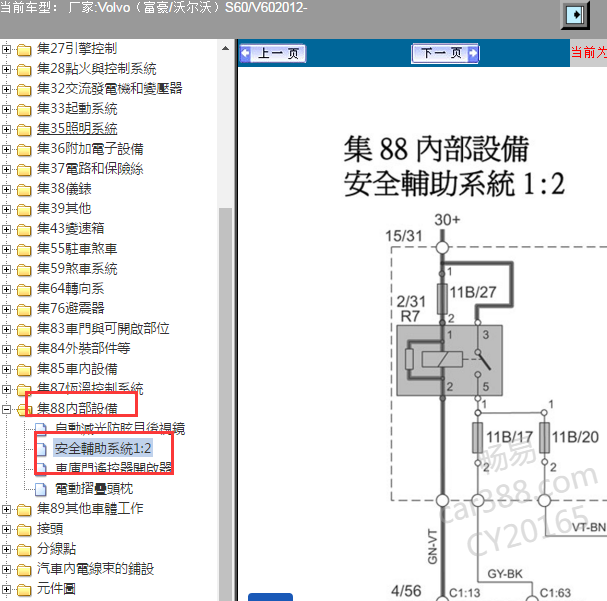
Task: Expand the 集37電路和保險絲 node
Action: point(6,169)
